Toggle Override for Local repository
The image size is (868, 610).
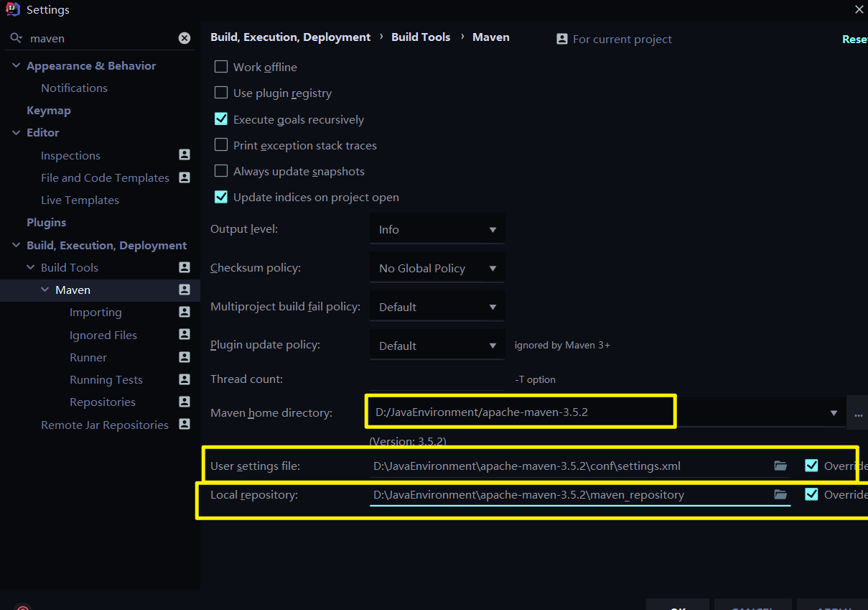811,494
